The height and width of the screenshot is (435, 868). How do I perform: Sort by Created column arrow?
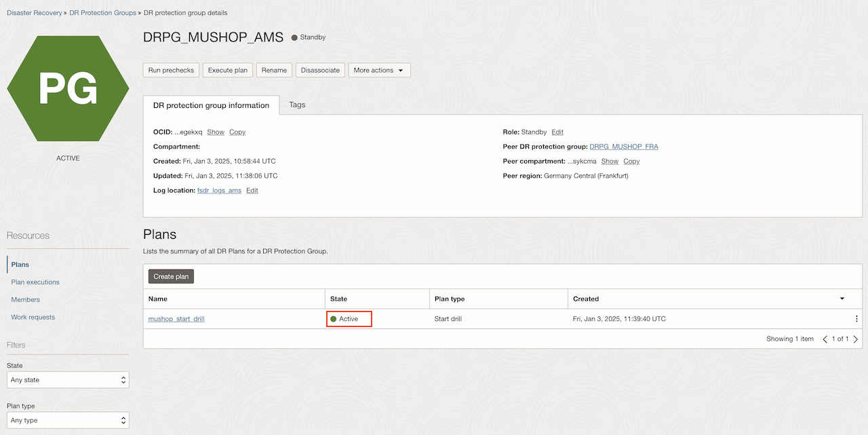(x=842, y=299)
